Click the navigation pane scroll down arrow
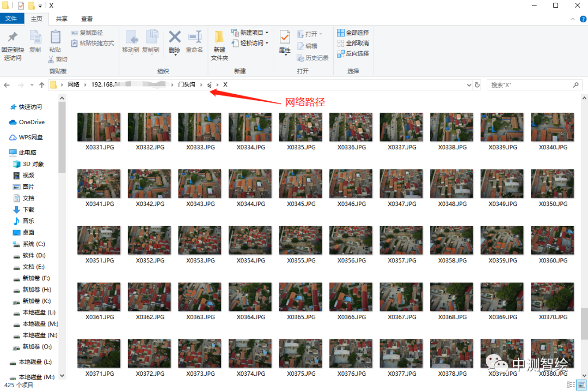Screen dimensions: 588x391 click(62, 376)
